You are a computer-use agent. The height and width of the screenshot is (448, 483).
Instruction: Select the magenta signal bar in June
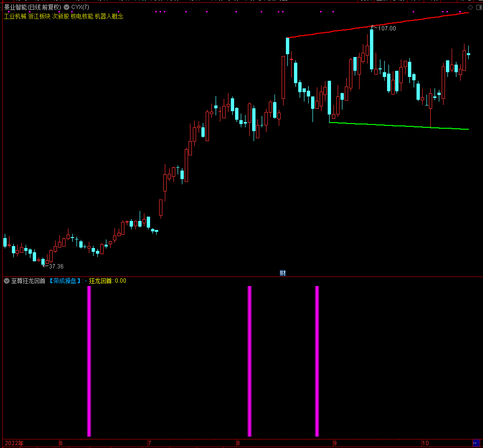(x=89, y=361)
